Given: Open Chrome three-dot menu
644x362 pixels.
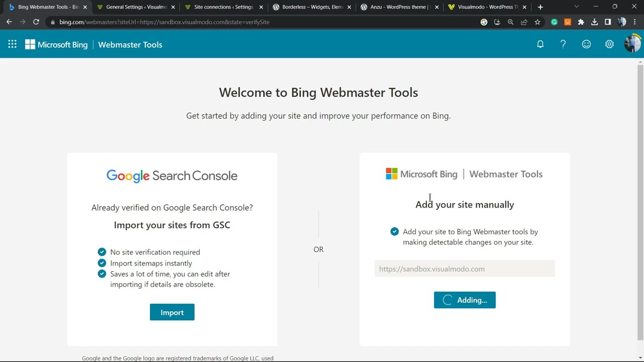Looking at the screenshot, I should 635,22.
